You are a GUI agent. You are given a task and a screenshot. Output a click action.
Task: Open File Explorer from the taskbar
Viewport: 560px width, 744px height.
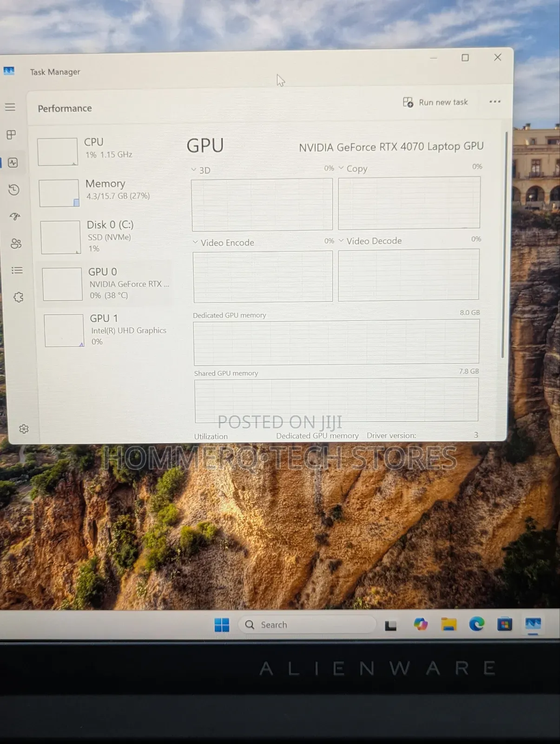coord(449,624)
